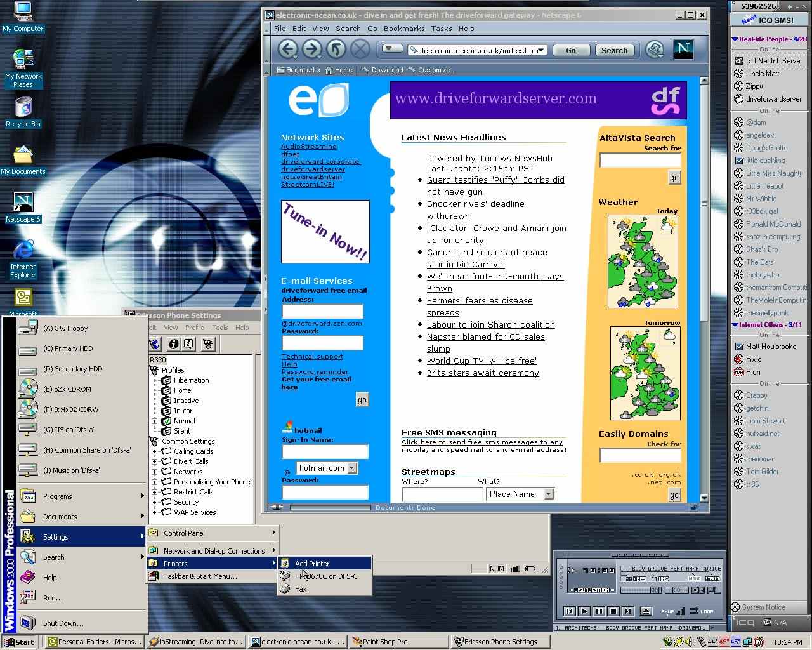Open the Place Name dropdown under Streetmaps

[549, 494]
